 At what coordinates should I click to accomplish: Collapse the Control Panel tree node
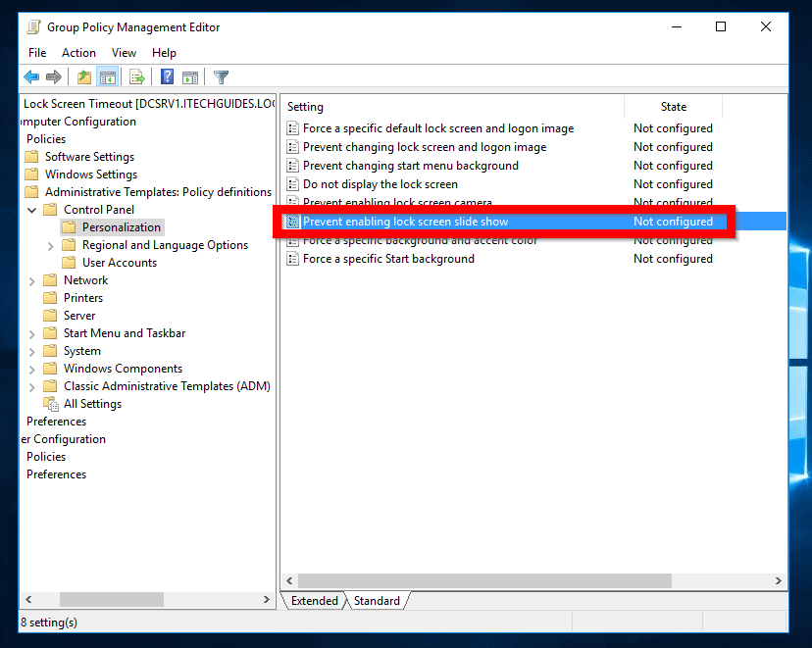coord(31,209)
